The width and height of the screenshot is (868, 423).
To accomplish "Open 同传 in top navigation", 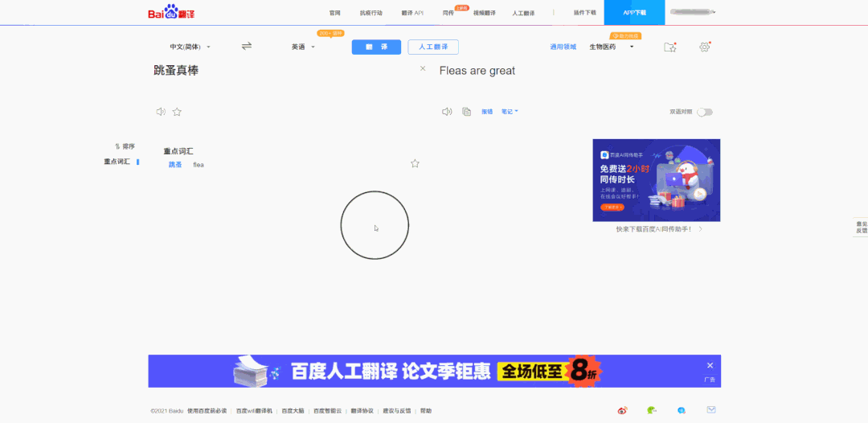I will tap(448, 13).
